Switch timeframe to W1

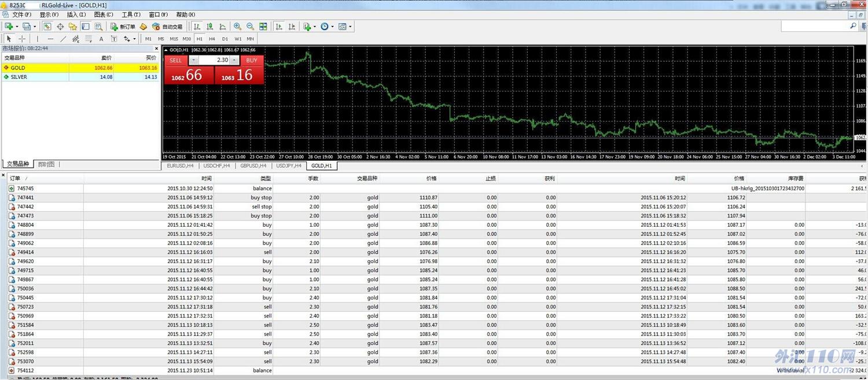click(238, 39)
